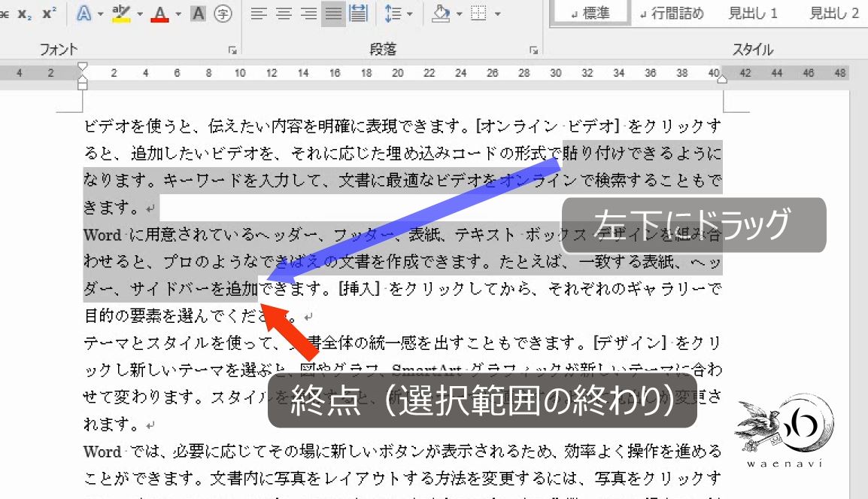Expand shading color dropdown arrow

coord(459,14)
